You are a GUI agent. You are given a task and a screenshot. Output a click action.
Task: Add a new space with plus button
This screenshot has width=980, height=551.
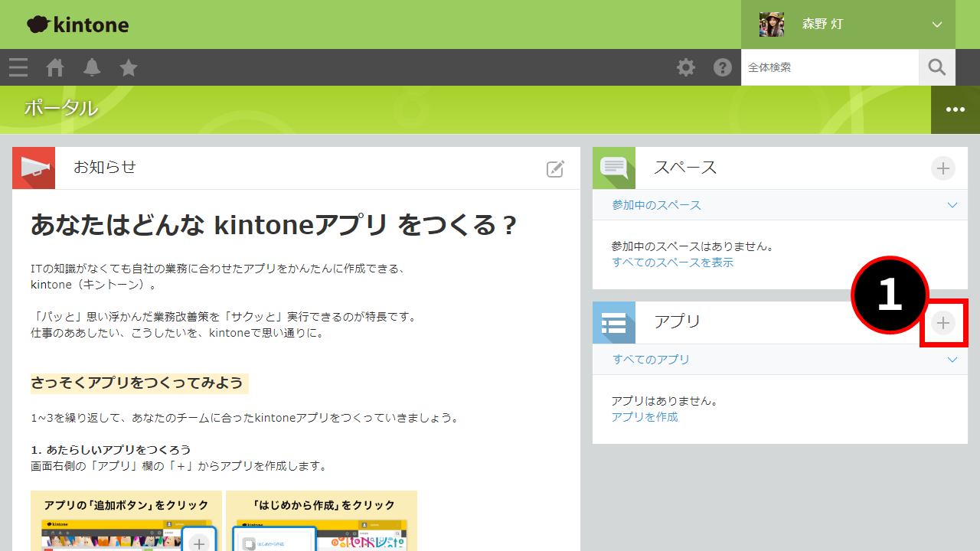(943, 168)
